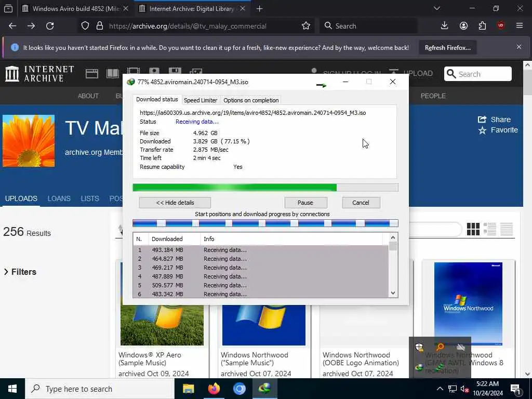Click the Internet Download Manager taskbar icon
This screenshot has height=399, width=532.
pos(264,389)
